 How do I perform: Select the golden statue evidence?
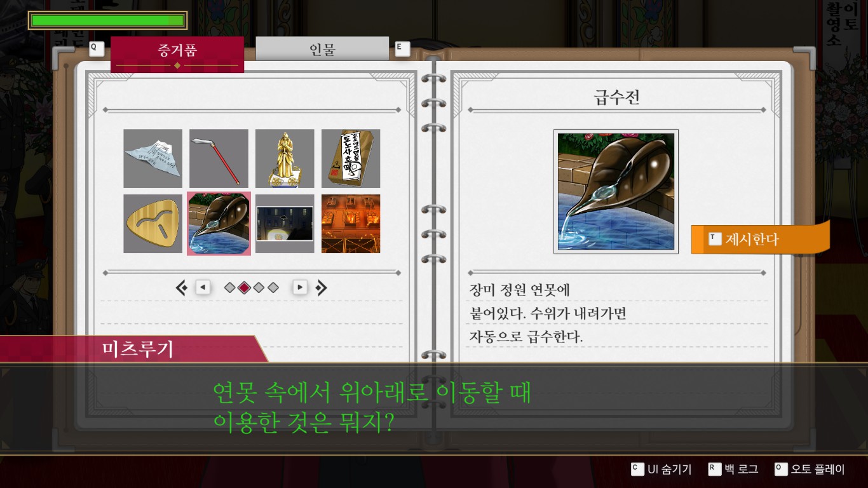click(285, 158)
